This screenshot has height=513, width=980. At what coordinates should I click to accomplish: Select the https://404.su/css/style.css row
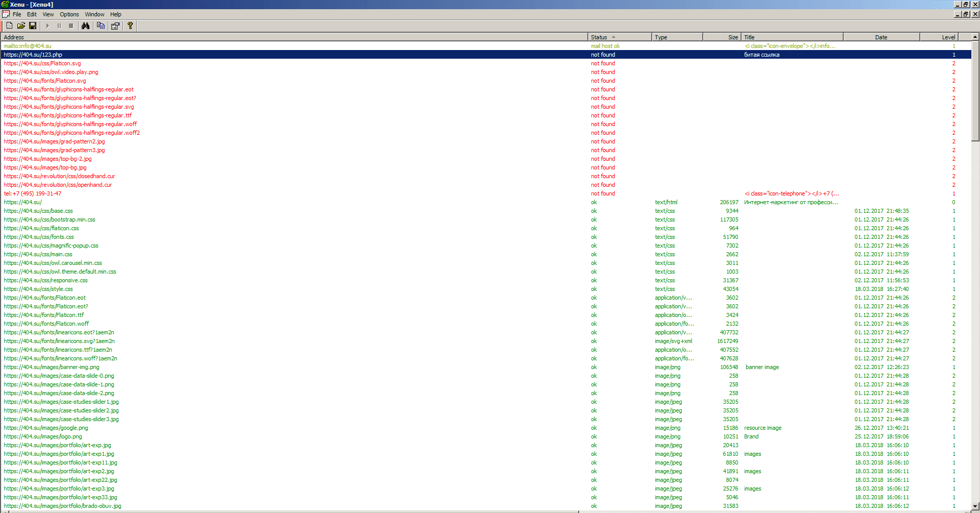(x=485, y=289)
